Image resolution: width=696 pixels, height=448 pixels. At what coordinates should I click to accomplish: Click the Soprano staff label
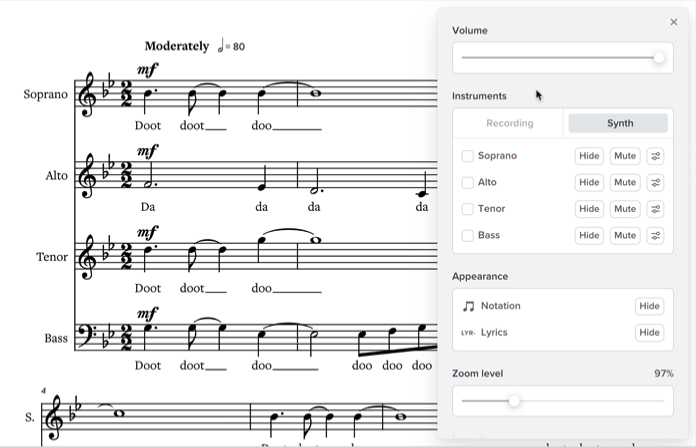click(45, 95)
